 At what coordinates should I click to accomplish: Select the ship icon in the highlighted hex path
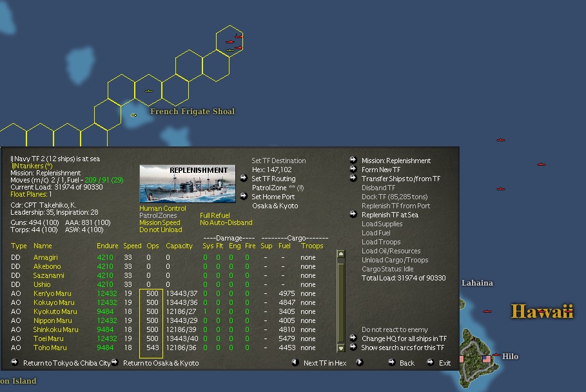tap(149, 91)
